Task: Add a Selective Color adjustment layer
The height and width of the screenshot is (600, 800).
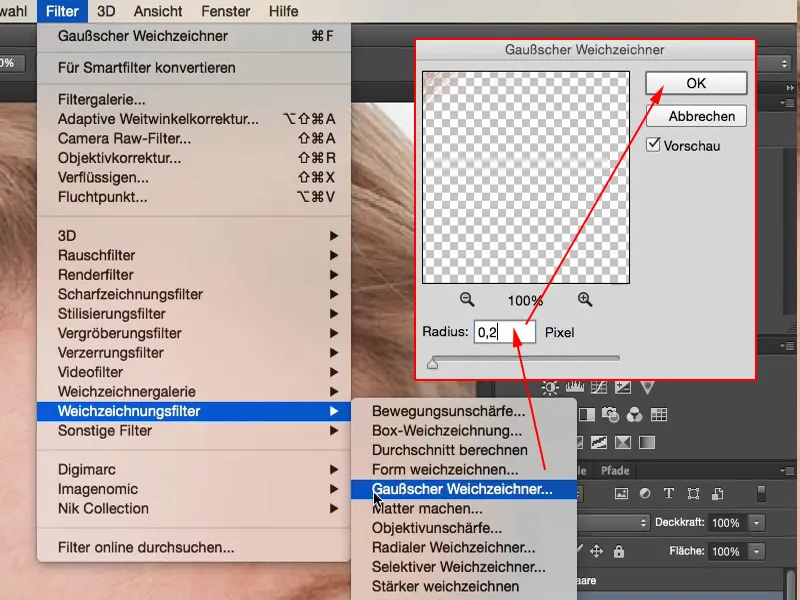Action: [x=622, y=442]
